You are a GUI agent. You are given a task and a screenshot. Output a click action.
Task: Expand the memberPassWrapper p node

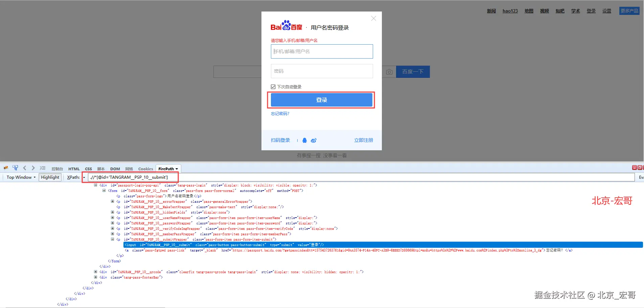coord(112,234)
